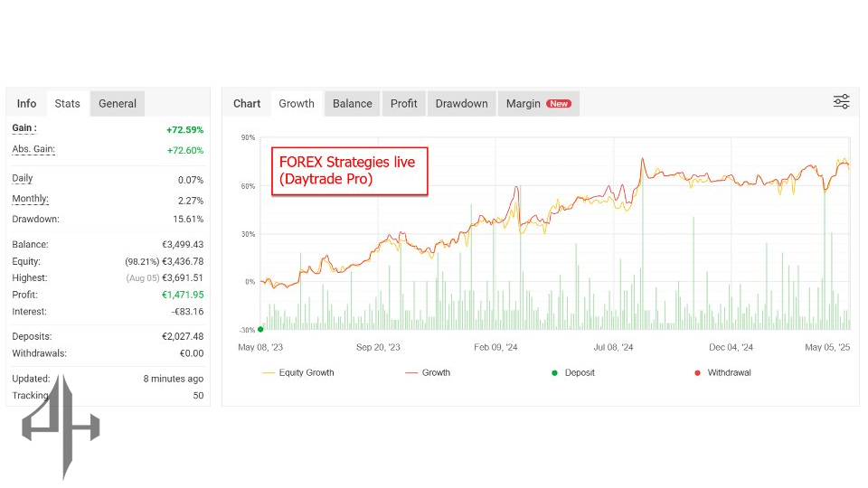Open the Drawdown chart tab
This screenshot has width=868, height=488.
point(461,103)
